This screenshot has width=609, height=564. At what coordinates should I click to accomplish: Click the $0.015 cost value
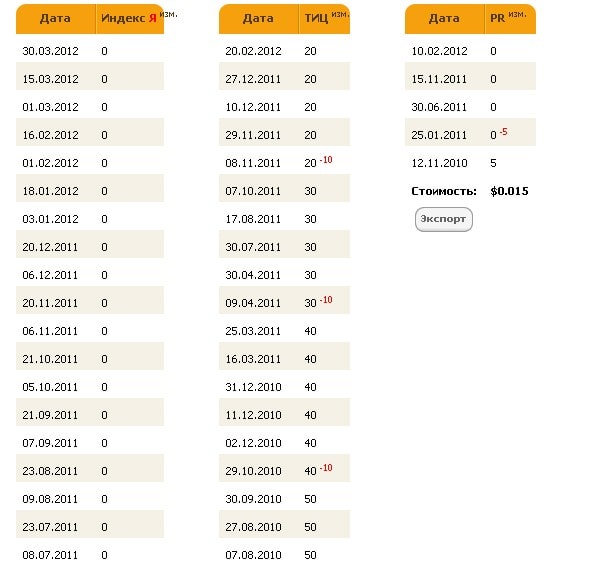tap(508, 191)
